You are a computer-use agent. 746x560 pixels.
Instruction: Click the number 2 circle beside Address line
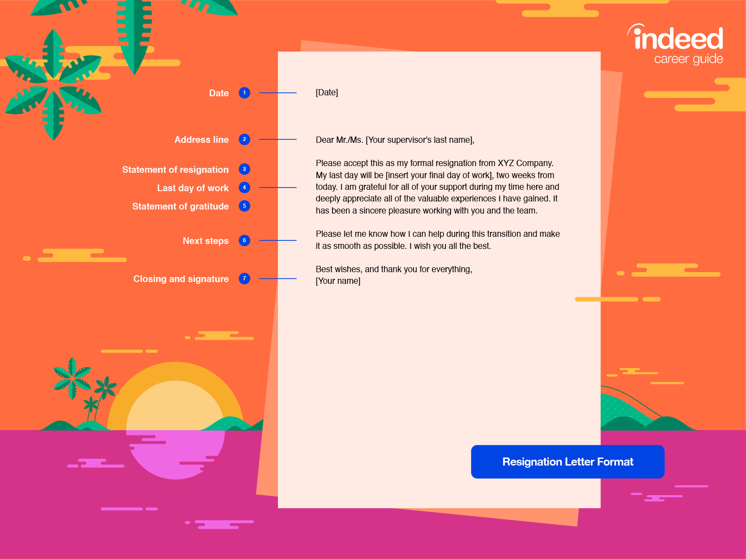[x=244, y=139]
